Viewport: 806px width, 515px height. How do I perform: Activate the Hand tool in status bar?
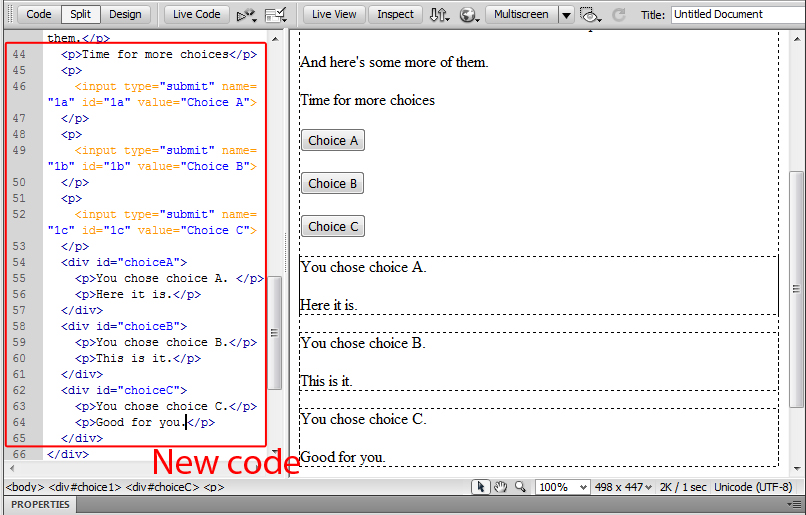point(501,486)
